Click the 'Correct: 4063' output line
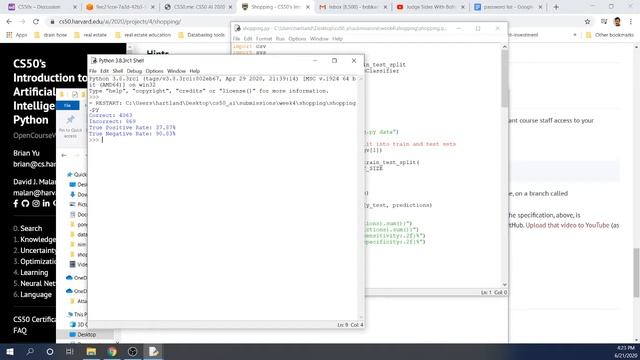Viewport: 640px width, 360px height. (110, 115)
